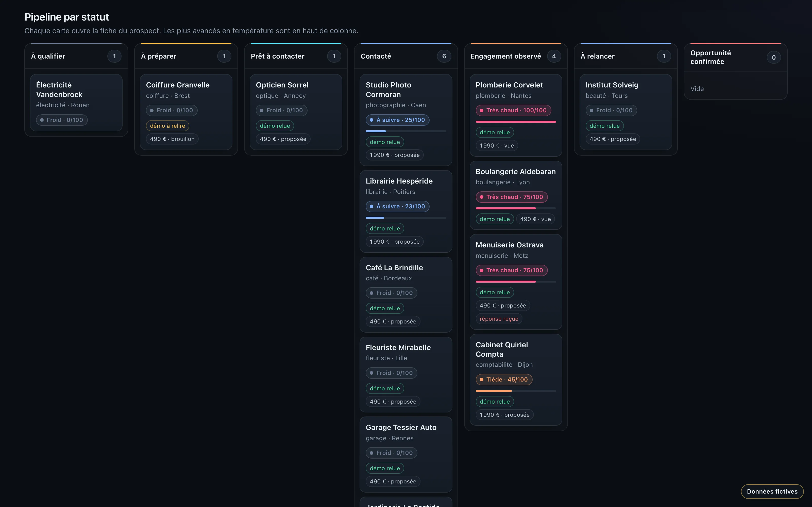This screenshot has width=812, height=507.
Task: Click the Opticien Sorrel card title
Action: [x=282, y=85]
